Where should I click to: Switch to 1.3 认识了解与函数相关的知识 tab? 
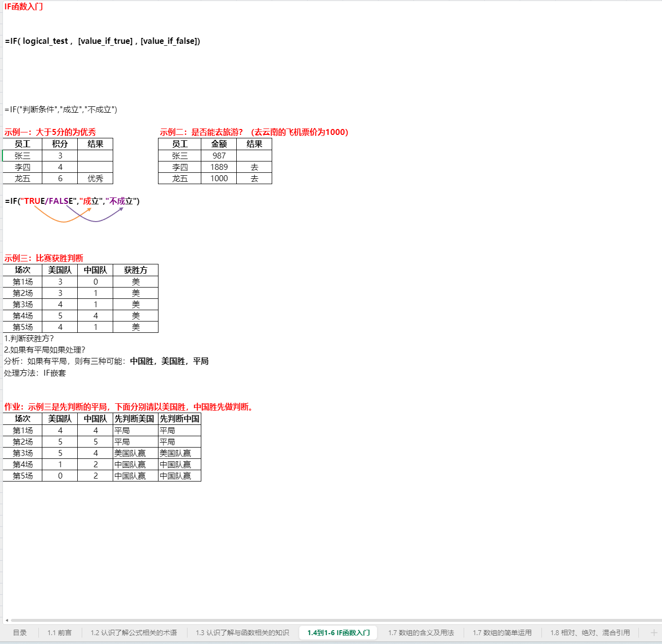click(x=242, y=633)
